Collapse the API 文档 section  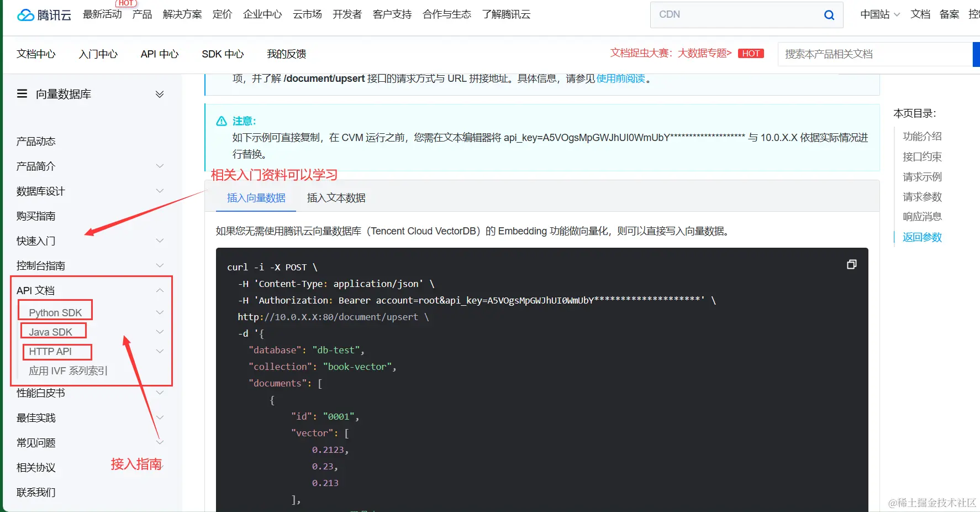(160, 290)
